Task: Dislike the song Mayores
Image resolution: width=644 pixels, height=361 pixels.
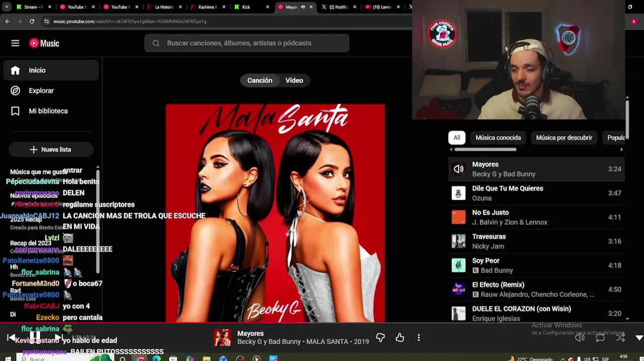Action: pyautogui.click(x=380, y=338)
